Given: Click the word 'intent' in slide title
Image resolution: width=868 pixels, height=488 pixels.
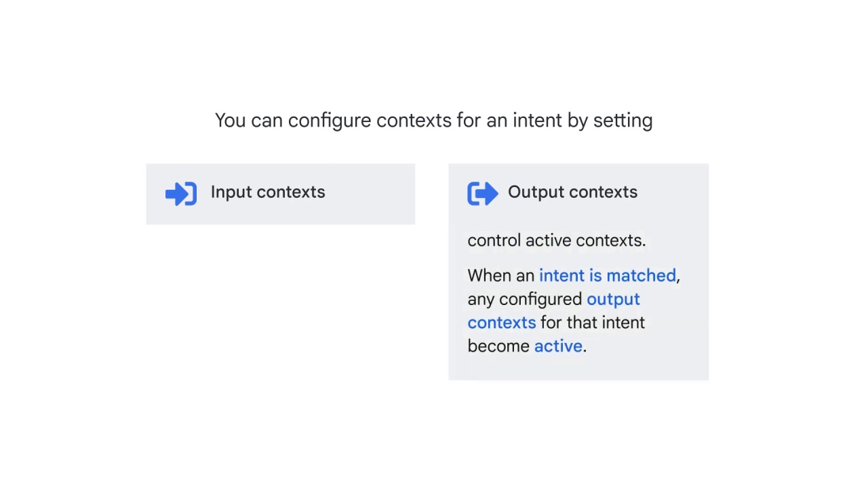Looking at the screenshot, I should (537, 121).
